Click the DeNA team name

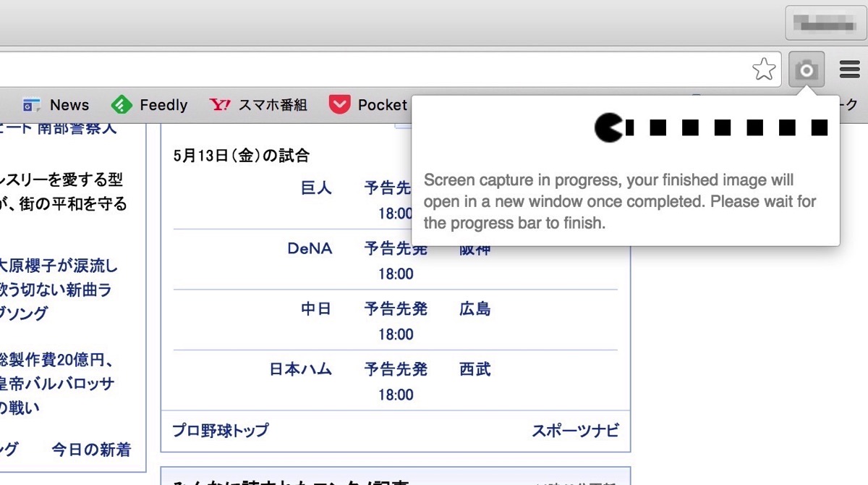310,249
